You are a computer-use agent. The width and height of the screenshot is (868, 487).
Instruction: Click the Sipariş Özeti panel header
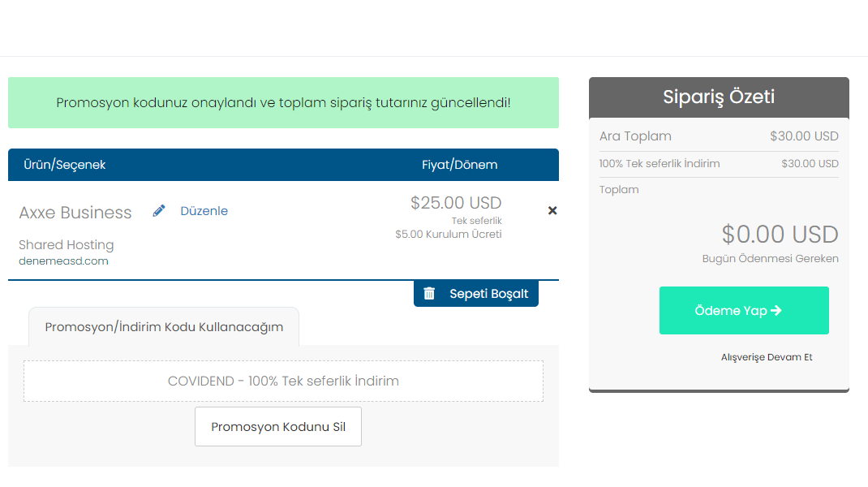coord(719,97)
